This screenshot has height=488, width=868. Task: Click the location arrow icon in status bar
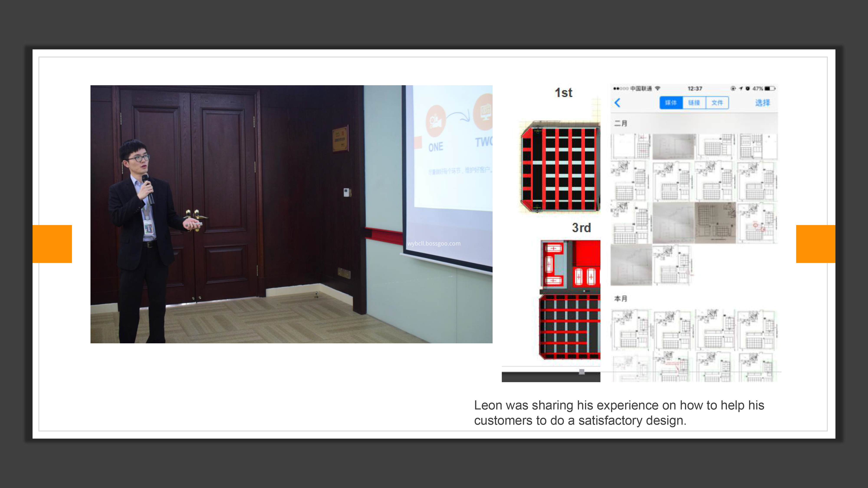(741, 88)
